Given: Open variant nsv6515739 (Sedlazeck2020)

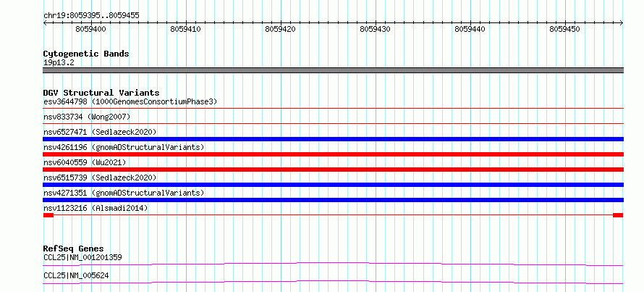Looking at the screenshot, I should click(x=100, y=178).
